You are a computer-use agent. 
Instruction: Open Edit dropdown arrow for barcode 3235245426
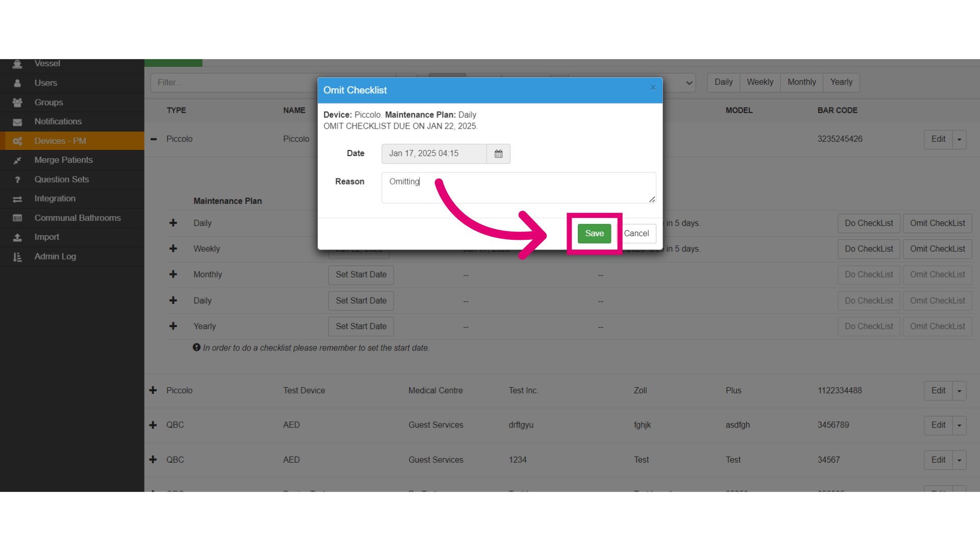click(960, 139)
